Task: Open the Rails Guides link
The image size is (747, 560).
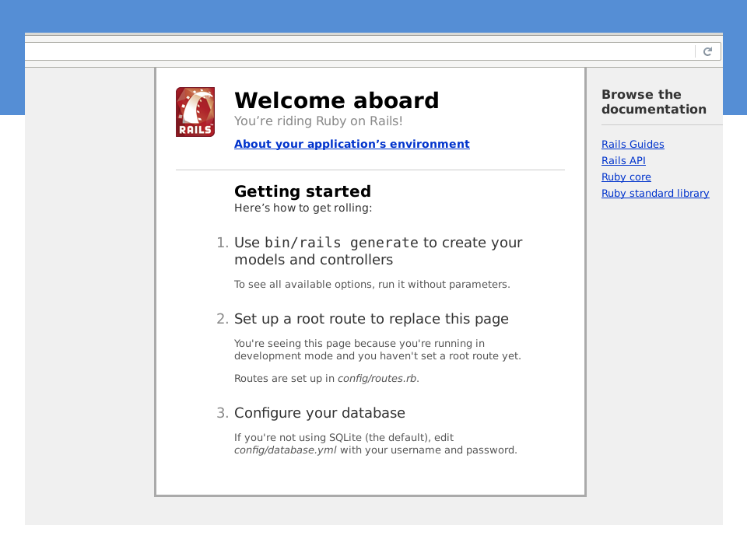Action: tap(633, 145)
